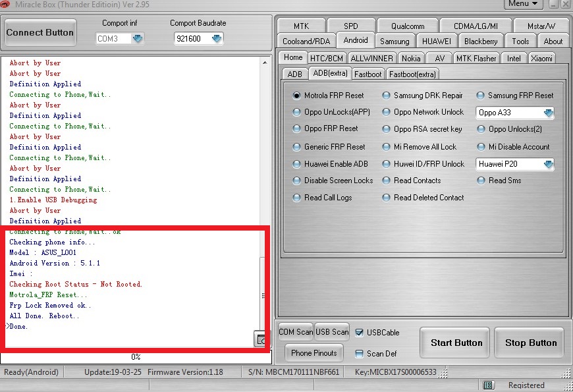Open the Comport inf COM3 dropdown arrow
Image resolution: width=573 pixels, height=392 pixels.
(138, 38)
